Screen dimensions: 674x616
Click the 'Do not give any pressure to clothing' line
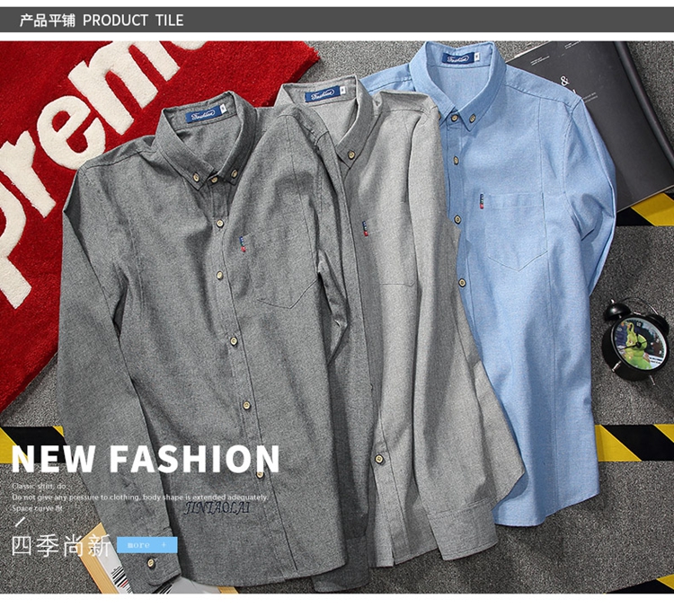140,497
